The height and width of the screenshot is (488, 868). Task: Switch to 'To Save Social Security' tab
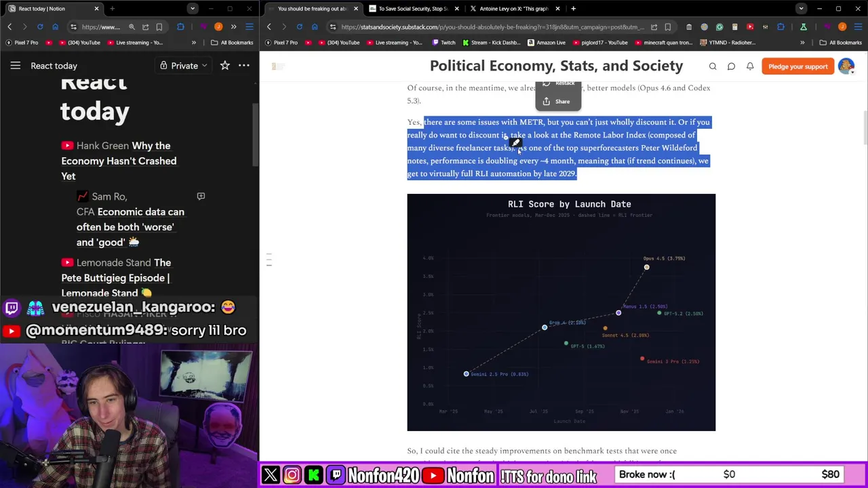(x=413, y=9)
